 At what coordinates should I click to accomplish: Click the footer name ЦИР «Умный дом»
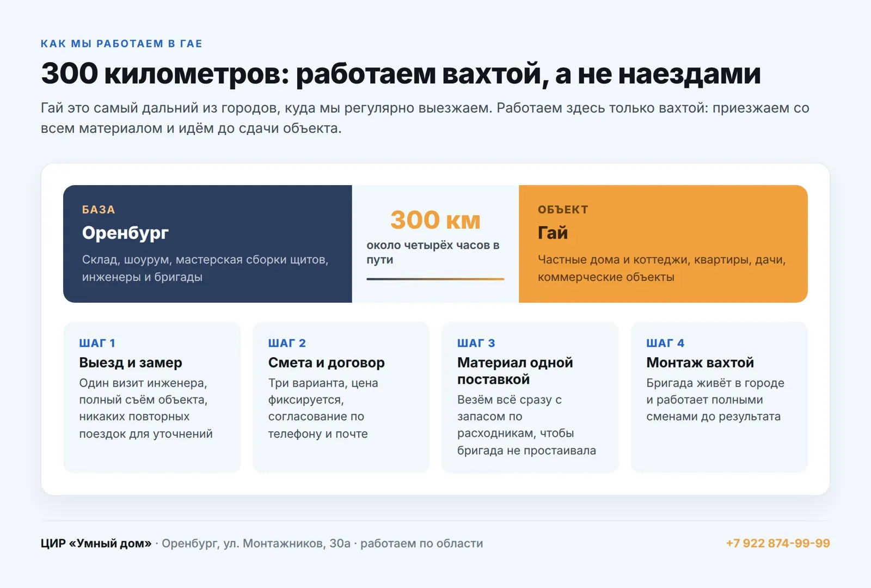point(96,543)
